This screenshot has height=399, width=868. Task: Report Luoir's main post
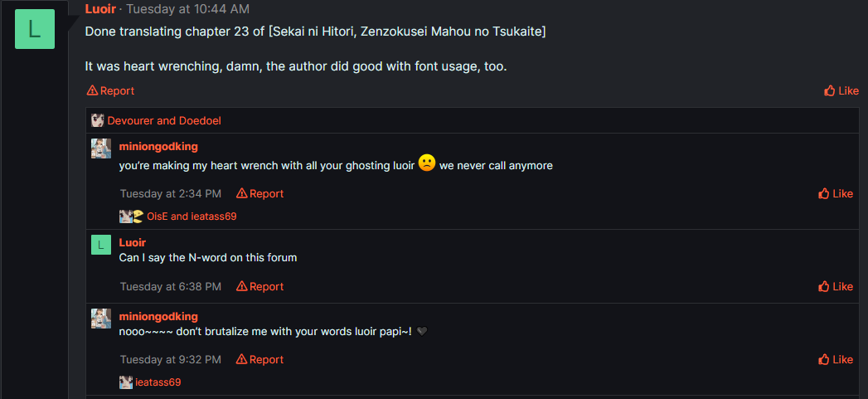click(x=110, y=90)
